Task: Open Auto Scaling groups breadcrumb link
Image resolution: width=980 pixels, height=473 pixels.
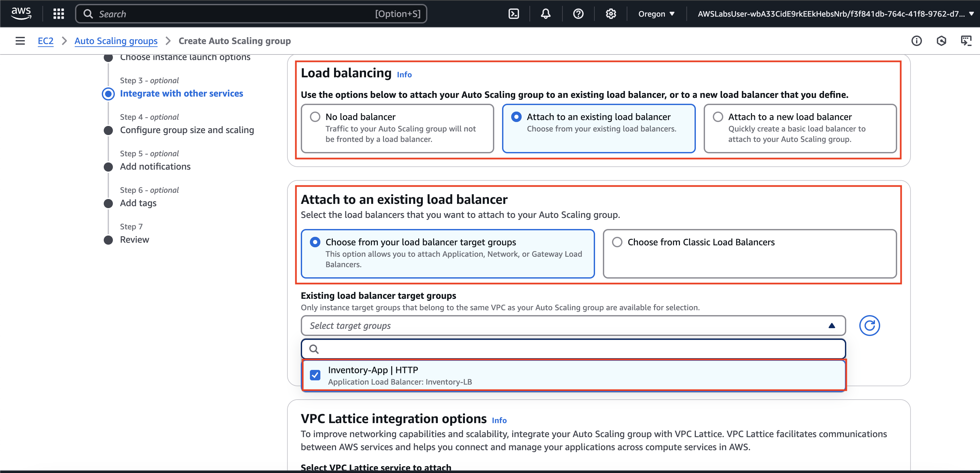Action: click(x=116, y=41)
